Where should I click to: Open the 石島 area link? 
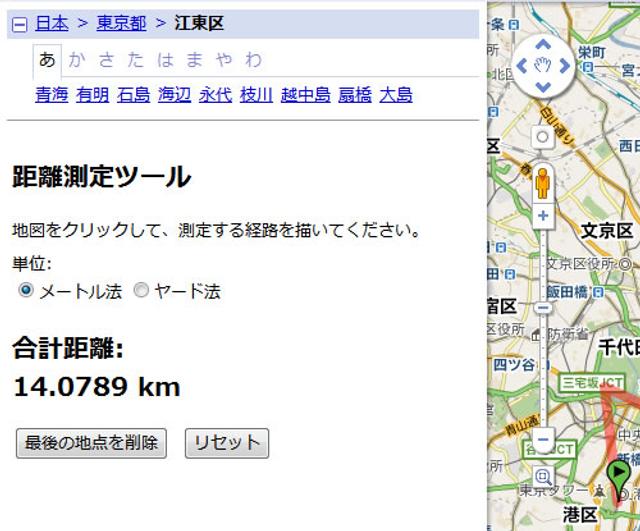(x=133, y=95)
